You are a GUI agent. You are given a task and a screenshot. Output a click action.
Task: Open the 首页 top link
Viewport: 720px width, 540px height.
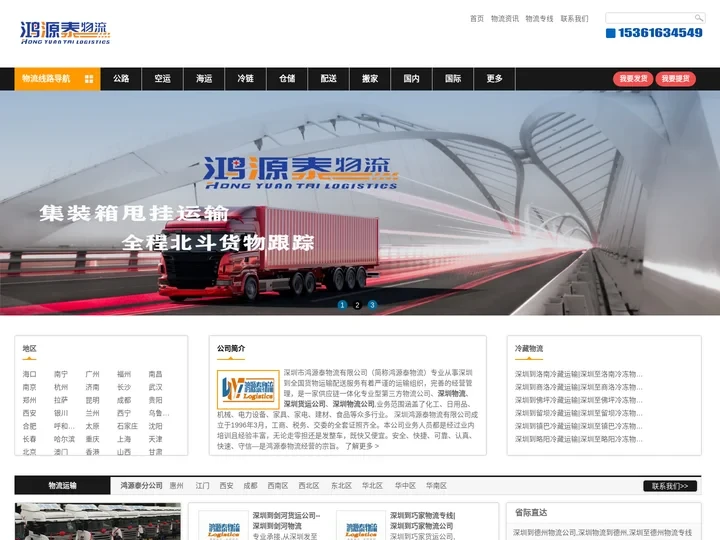(477, 18)
